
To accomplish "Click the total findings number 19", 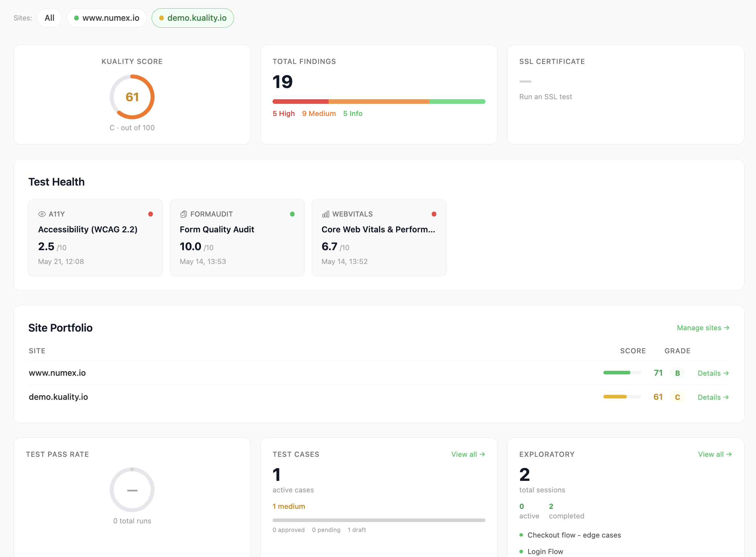I will tap(282, 82).
